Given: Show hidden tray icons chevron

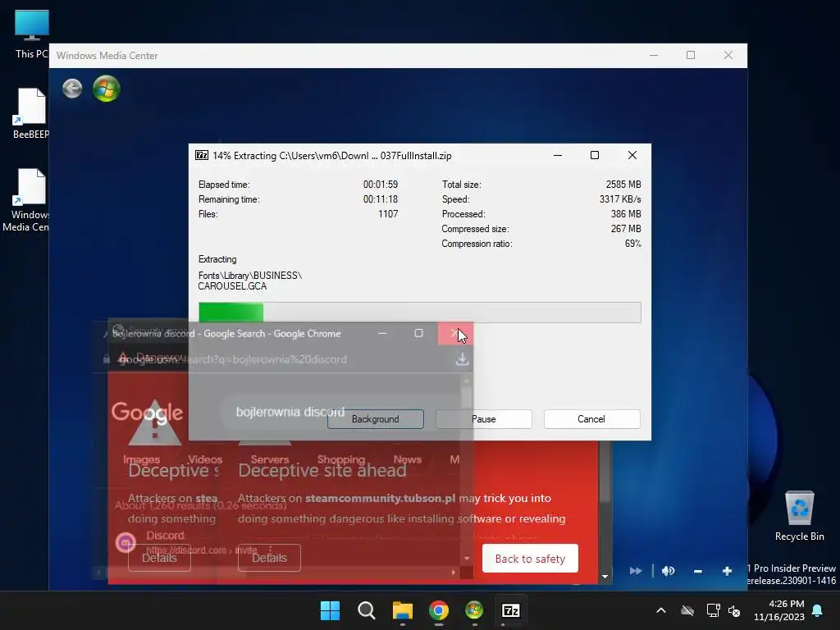Looking at the screenshot, I should pyautogui.click(x=661, y=610).
